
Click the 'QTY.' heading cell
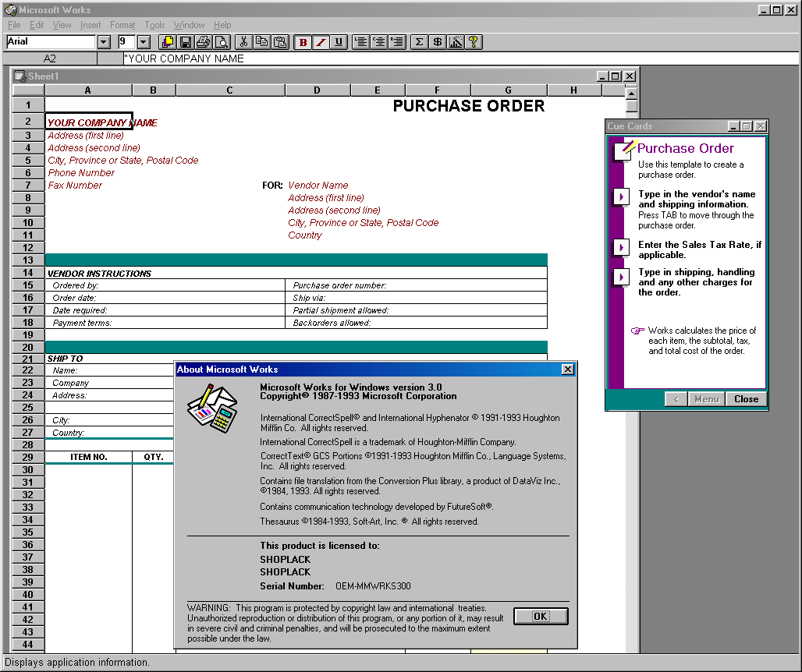pos(154,457)
